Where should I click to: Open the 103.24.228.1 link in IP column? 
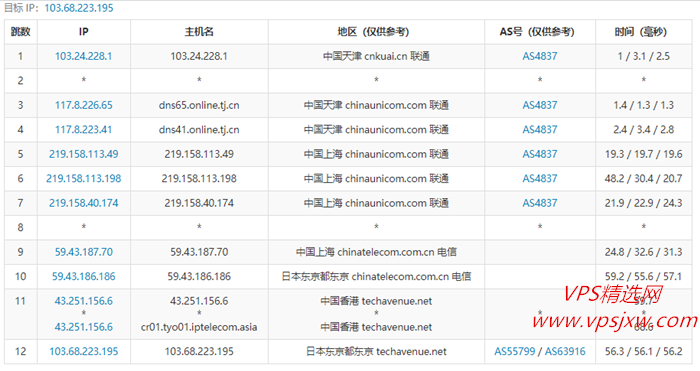(83, 56)
